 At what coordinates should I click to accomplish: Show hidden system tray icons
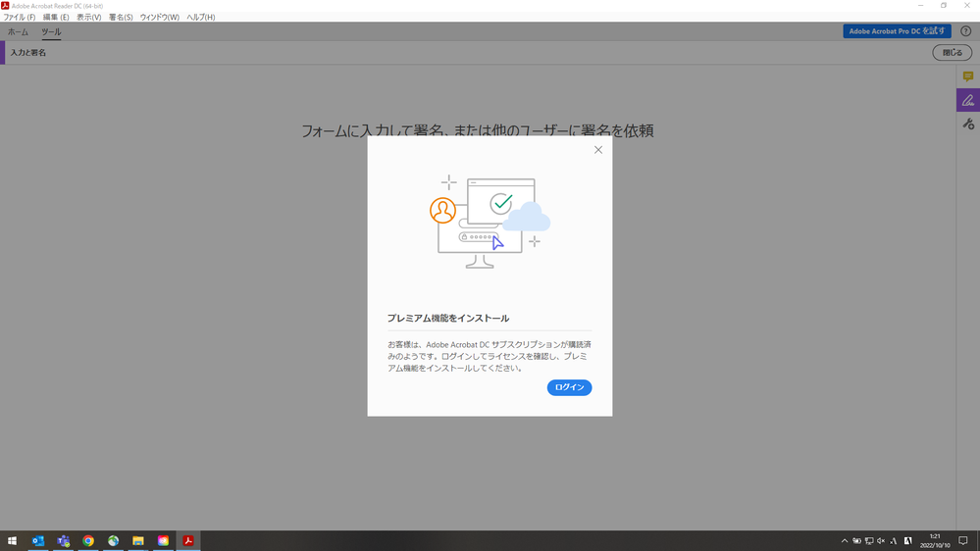point(845,541)
